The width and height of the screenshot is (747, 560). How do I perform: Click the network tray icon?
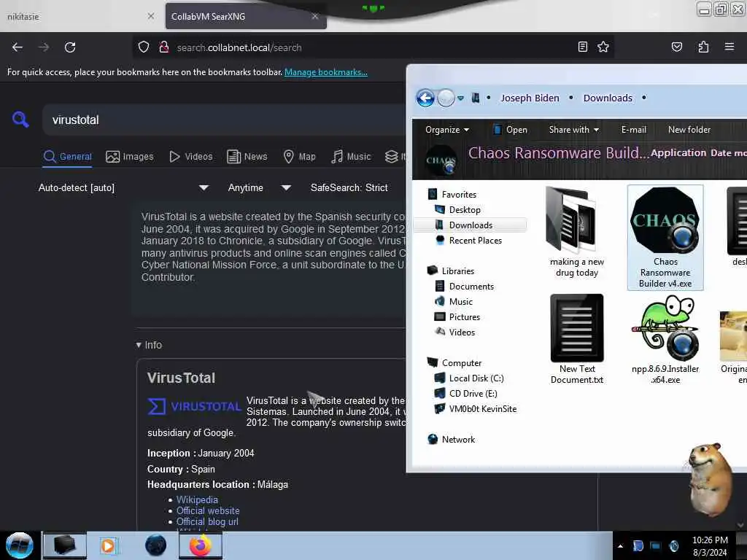point(656,545)
